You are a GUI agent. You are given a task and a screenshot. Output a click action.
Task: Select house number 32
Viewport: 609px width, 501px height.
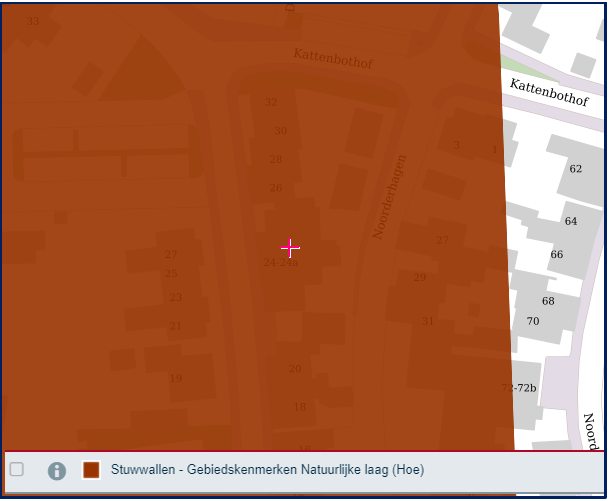click(x=271, y=102)
